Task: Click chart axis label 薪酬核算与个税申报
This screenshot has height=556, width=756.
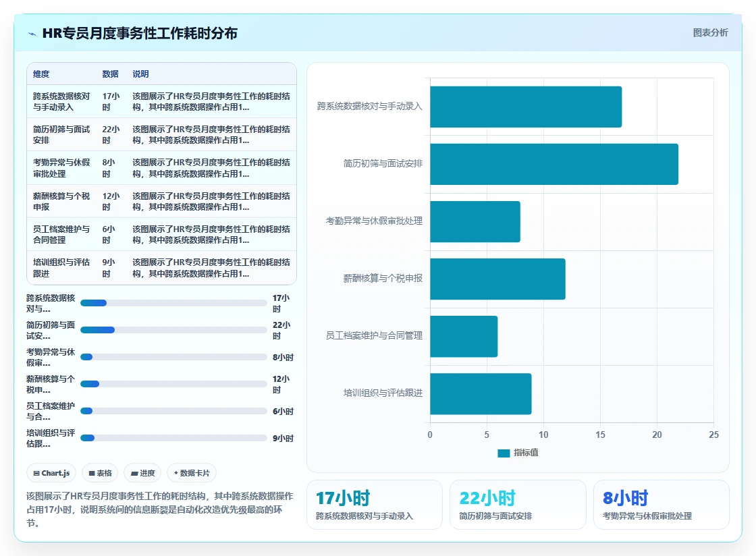Action: click(x=383, y=278)
